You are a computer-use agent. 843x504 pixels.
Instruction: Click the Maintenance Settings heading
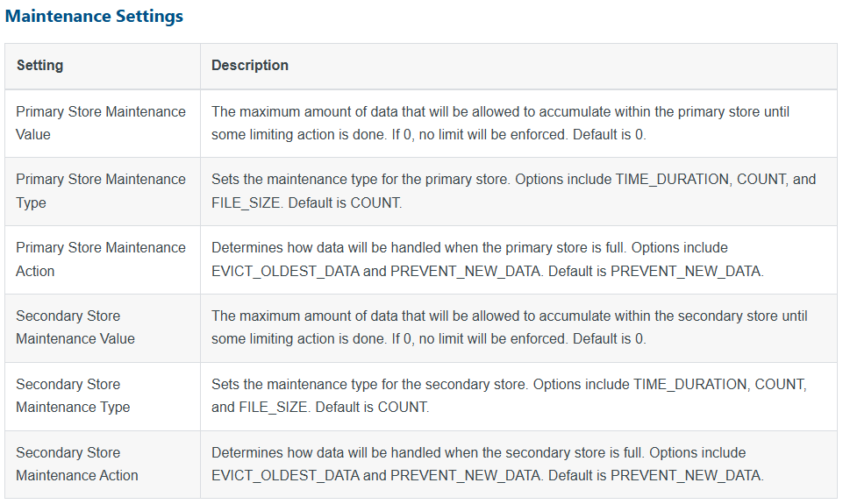click(x=94, y=16)
